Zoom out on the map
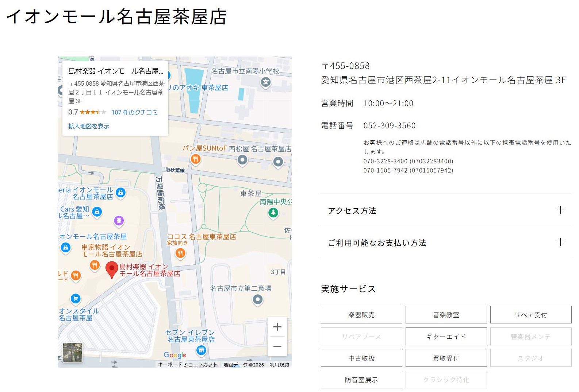Viewport: 579px width, 392px height. click(x=277, y=346)
